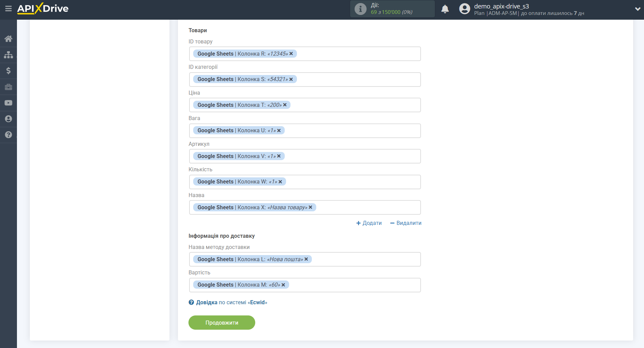Click Видалити to remove a product
The height and width of the screenshot is (348, 644).
click(406, 223)
